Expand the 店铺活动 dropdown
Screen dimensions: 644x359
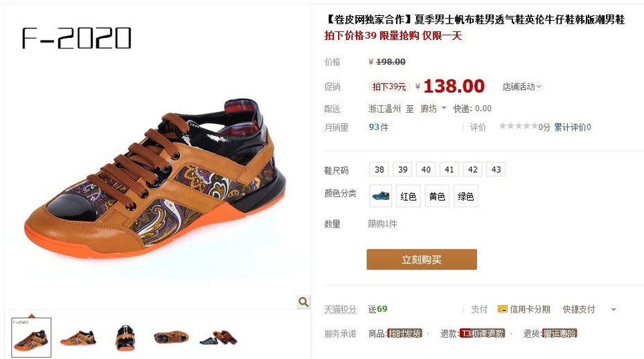tap(522, 86)
